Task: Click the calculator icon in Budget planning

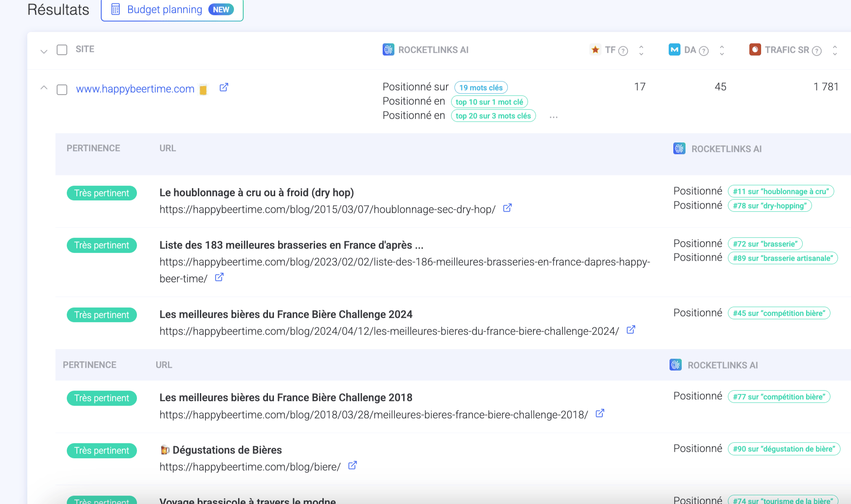Action: tap(116, 9)
